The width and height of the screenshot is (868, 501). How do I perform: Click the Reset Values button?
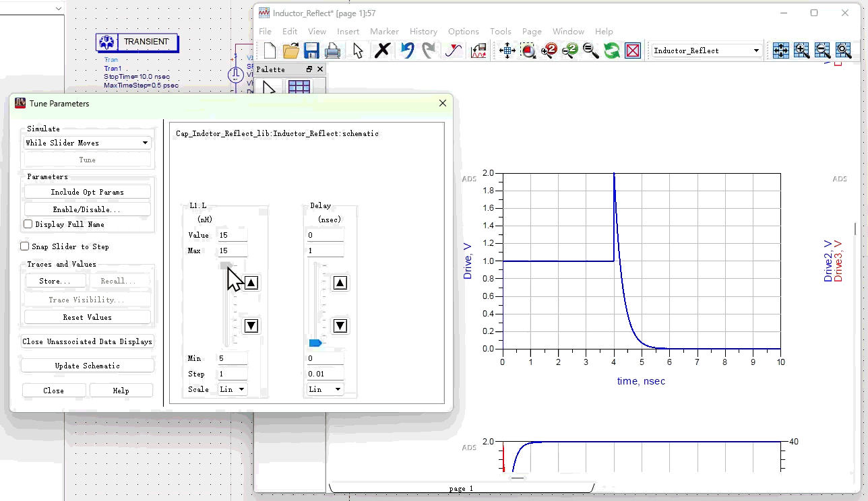pyautogui.click(x=88, y=317)
